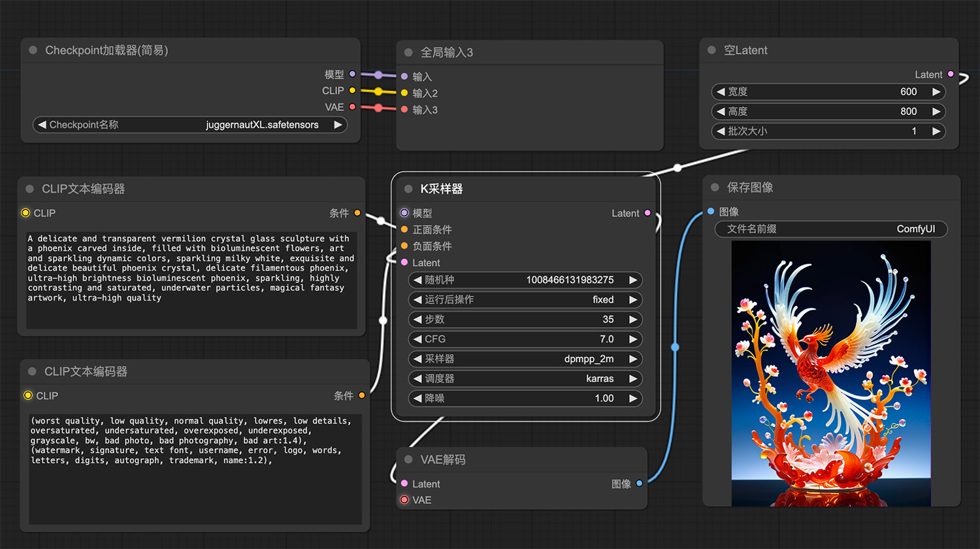Click the 模型 input socket on K采样器

coord(404,212)
